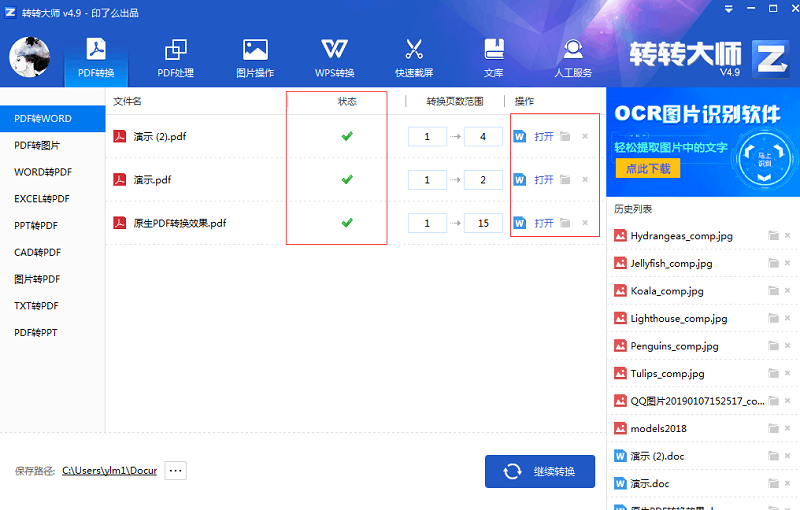
Task: Open Hydrangeas_comp.jpg from history list
Action: 682,236
